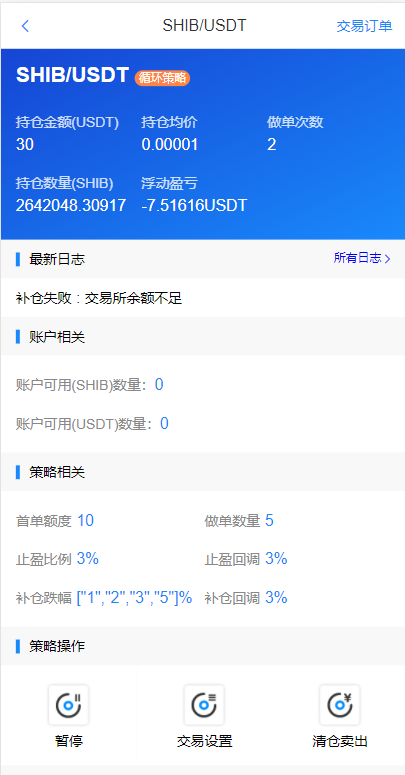This screenshot has width=405, height=775.
Task: Click 做单数量 value 5
Action: [x=269, y=520]
